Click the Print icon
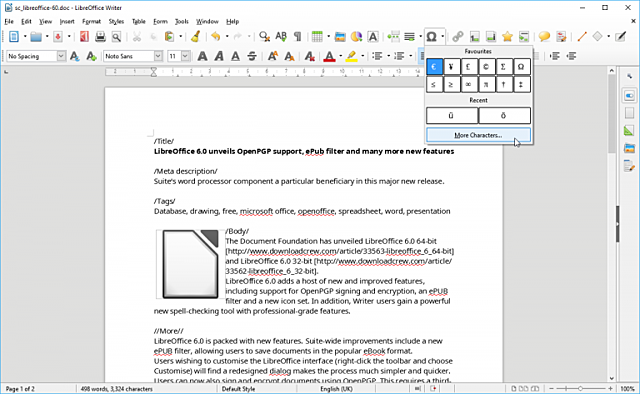 [x=100, y=37]
